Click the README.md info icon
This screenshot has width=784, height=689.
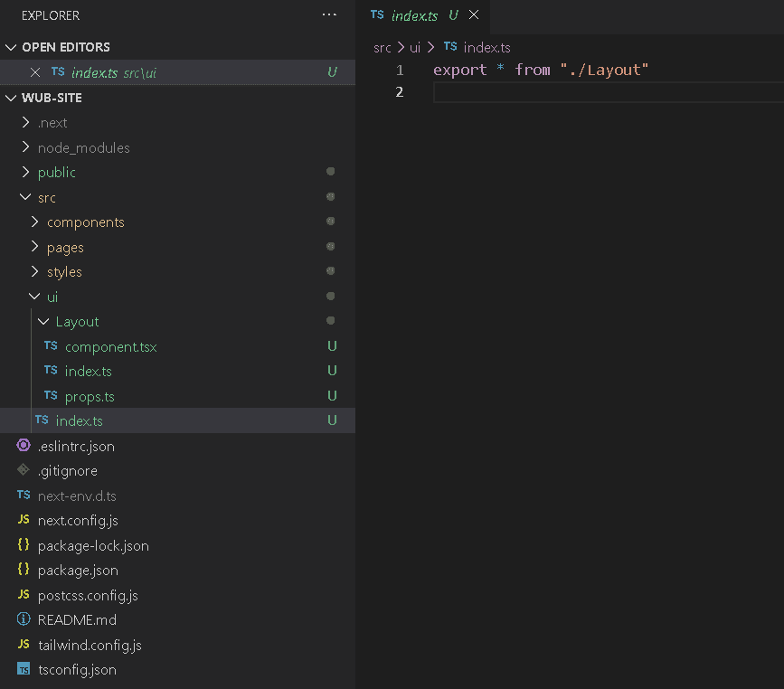pyautogui.click(x=24, y=620)
